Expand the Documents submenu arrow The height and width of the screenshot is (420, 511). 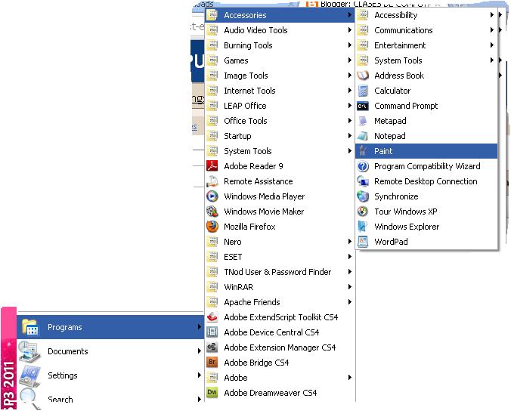click(199, 351)
